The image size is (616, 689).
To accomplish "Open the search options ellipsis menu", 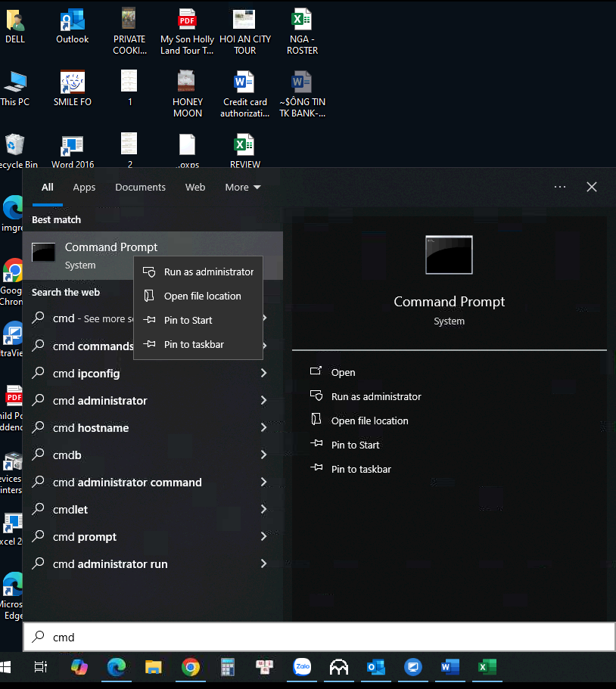I will coord(560,187).
